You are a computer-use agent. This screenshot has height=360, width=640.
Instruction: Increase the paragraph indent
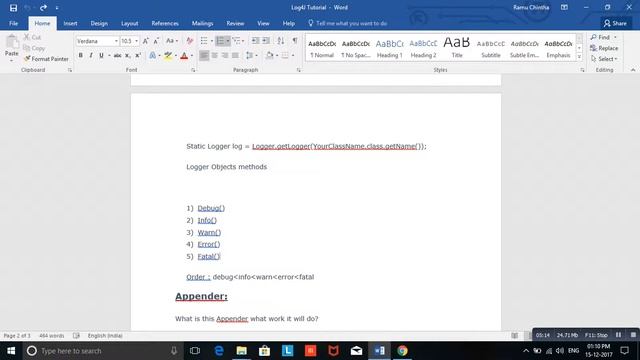click(x=266, y=41)
